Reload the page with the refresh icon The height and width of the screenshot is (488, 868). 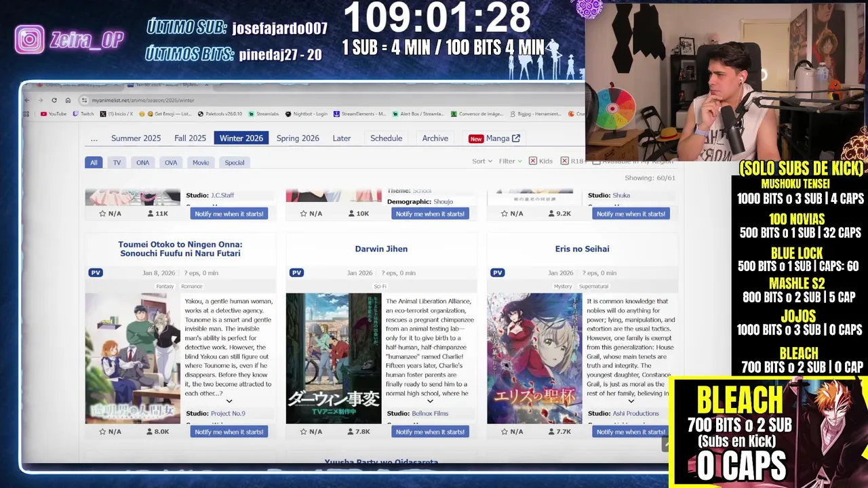pos(54,100)
